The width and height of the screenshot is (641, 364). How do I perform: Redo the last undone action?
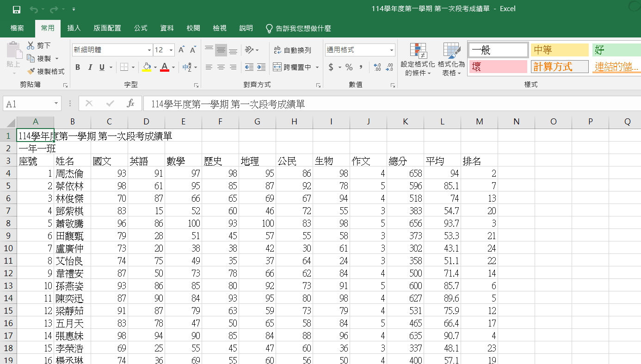coord(54,9)
